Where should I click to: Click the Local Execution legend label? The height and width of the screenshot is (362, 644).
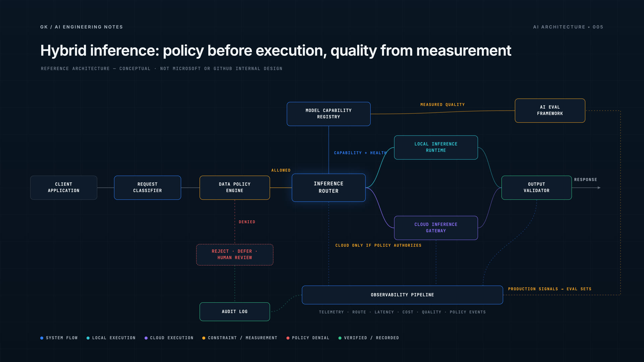114,338
